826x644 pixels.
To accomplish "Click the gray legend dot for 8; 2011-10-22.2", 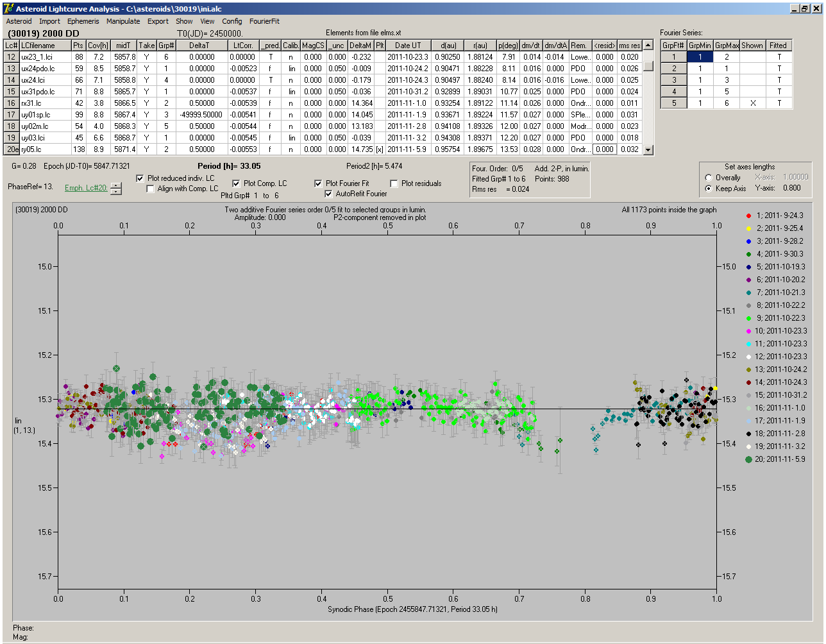I will point(748,305).
